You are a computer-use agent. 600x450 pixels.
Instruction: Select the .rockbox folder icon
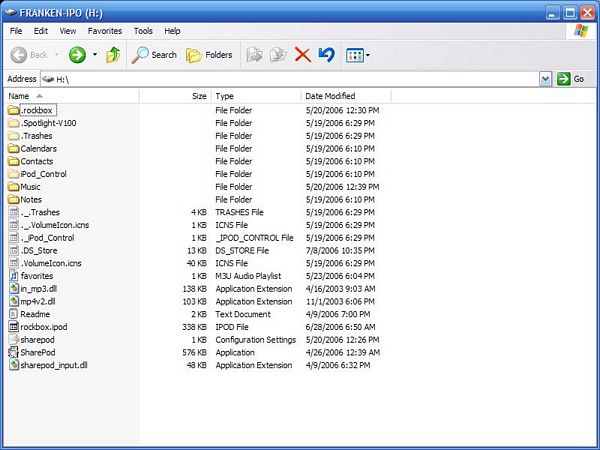coord(14,110)
